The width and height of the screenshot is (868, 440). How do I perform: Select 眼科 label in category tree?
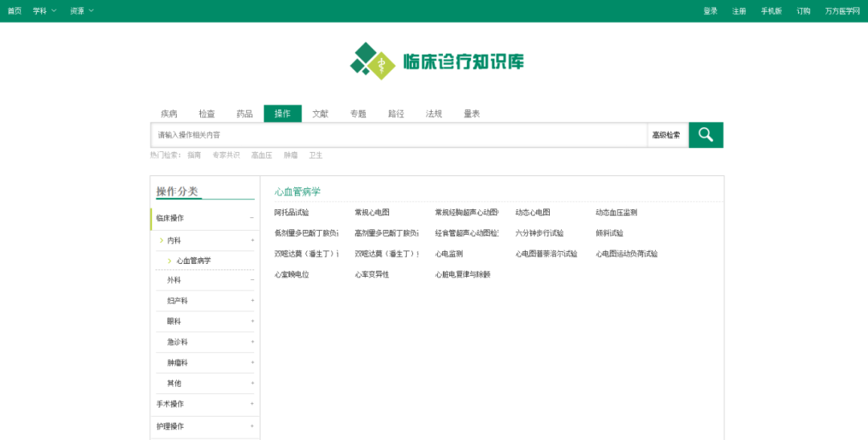(x=174, y=322)
